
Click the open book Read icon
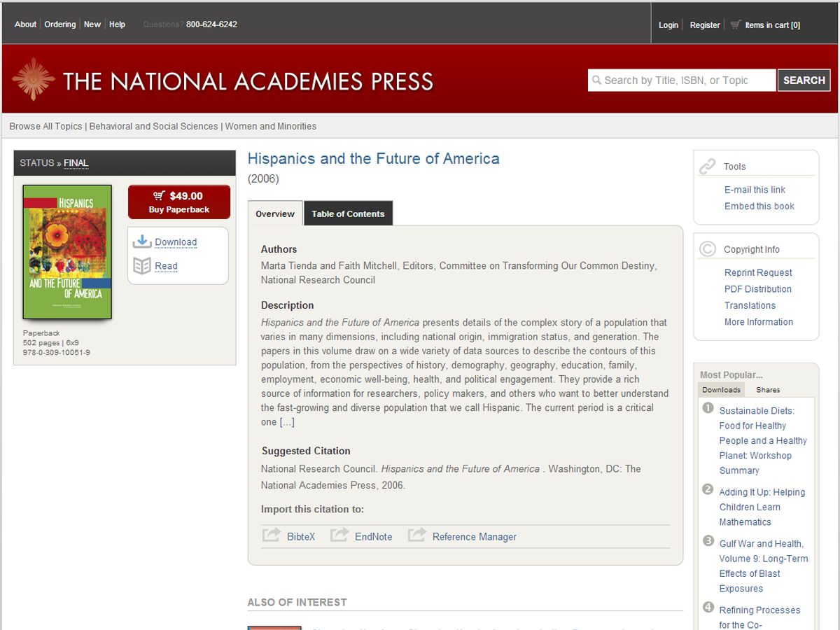click(x=142, y=266)
